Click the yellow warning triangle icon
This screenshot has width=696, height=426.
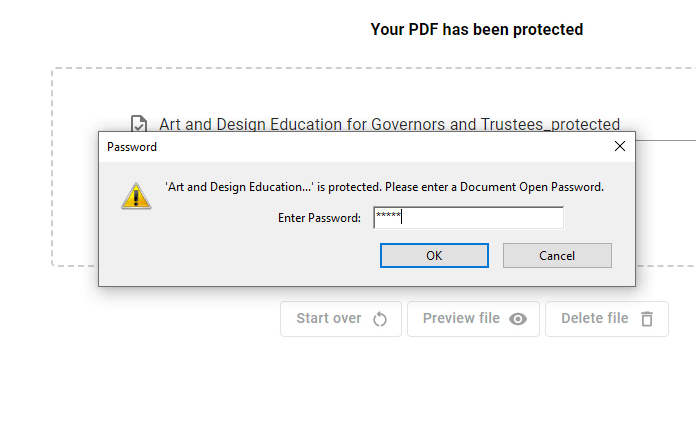pos(136,196)
